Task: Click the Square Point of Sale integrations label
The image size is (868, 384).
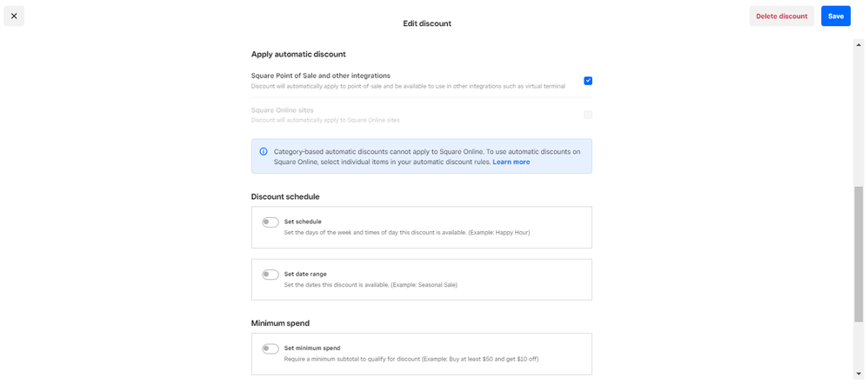Action: point(320,76)
